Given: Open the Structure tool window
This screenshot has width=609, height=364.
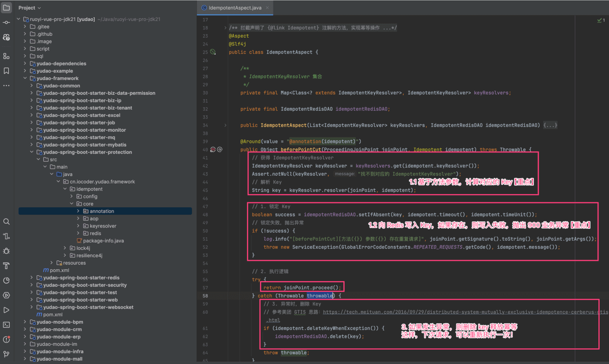Looking at the screenshot, I should 6,56.
